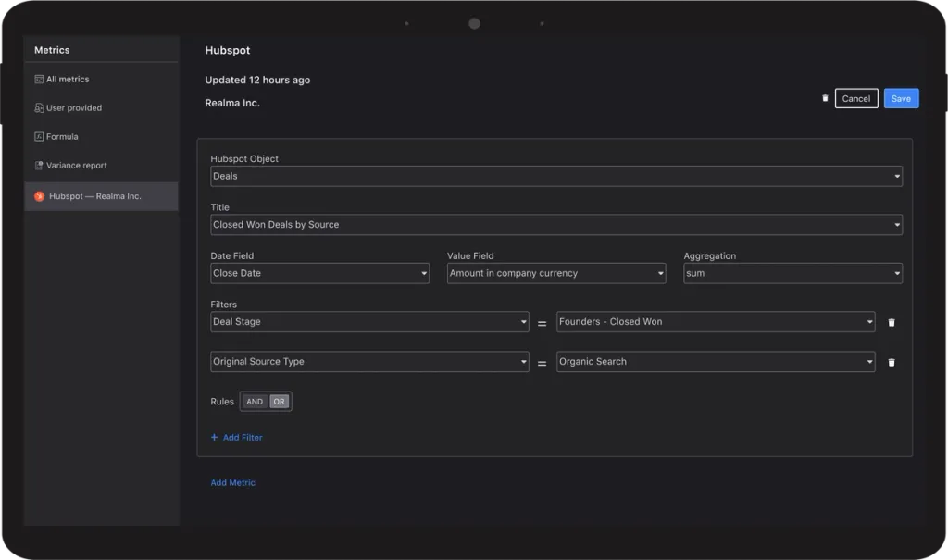Click the Add Metric link
Screen dimensions: 948x560
click(232, 482)
